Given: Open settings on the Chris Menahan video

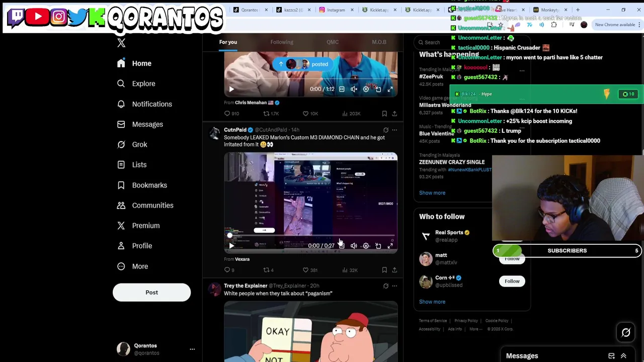Looking at the screenshot, I should click(366, 89).
